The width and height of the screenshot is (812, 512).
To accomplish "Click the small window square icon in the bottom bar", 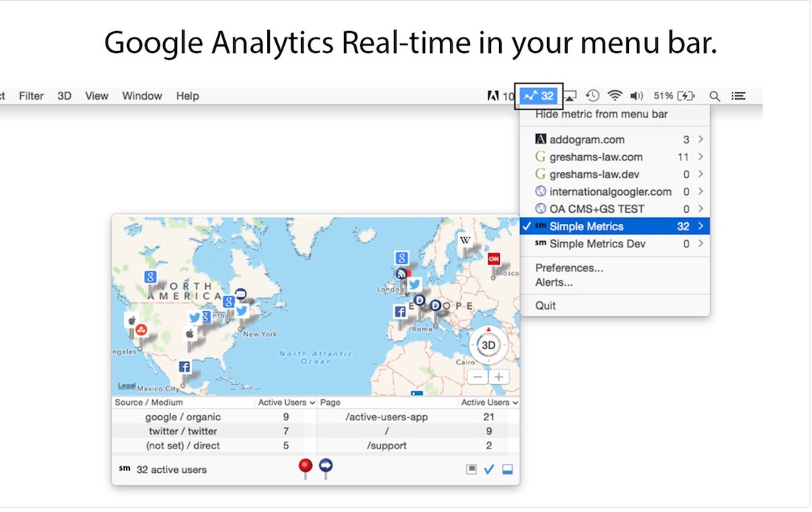I will click(471, 469).
